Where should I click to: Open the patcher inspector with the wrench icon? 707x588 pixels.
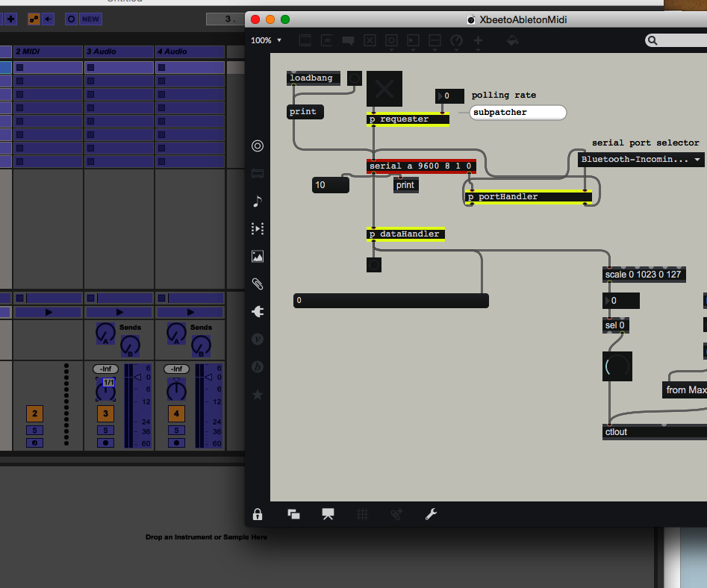pyautogui.click(x=431, y=514)
